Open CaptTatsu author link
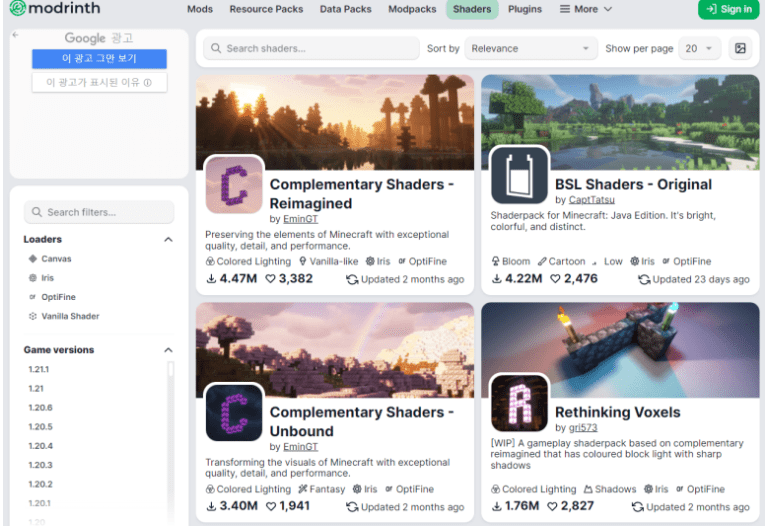The width and height of the screenshot is (771, 530). click(x=592, y=200)
